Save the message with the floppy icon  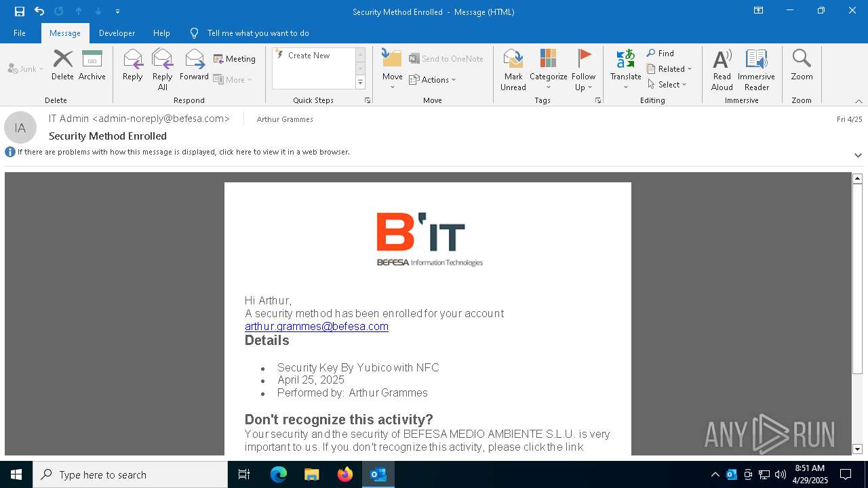tap(19, 12)
